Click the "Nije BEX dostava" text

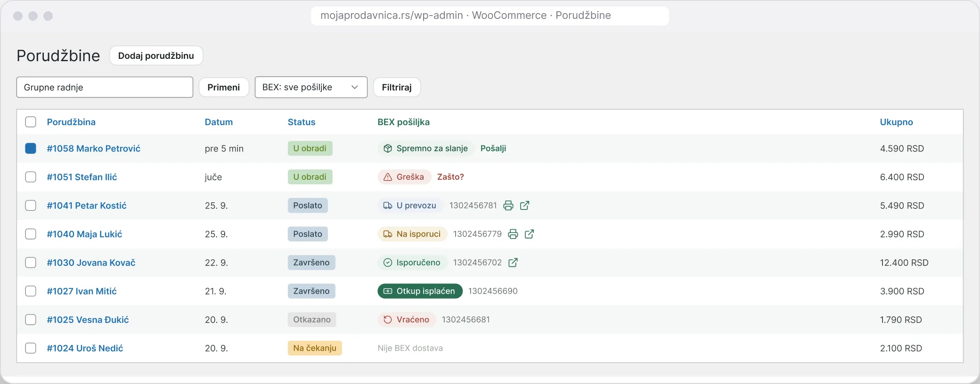point(410,348)
